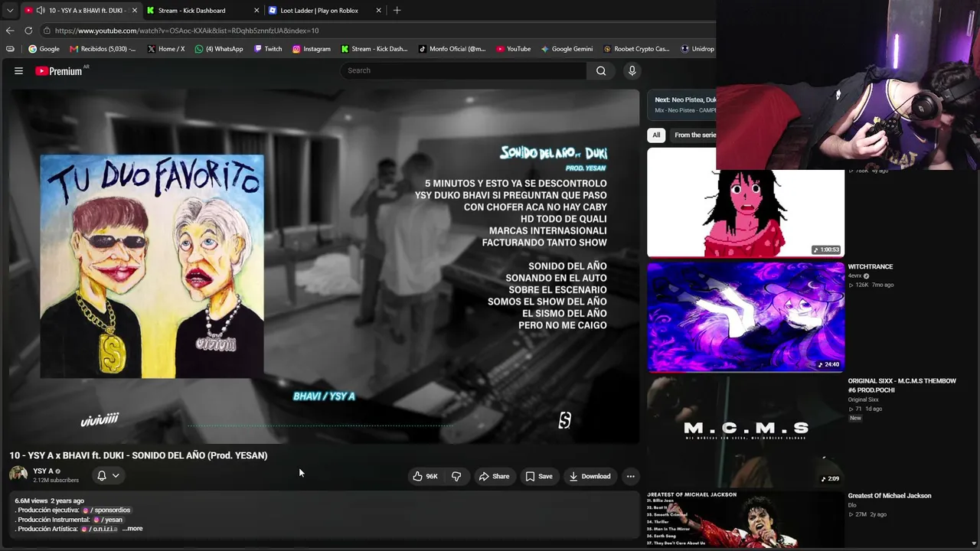Start voice search with the microphone icon
The image size is (980, 551).
632,70
